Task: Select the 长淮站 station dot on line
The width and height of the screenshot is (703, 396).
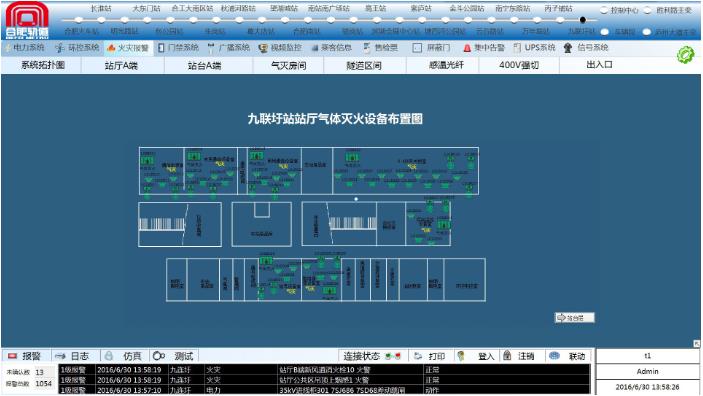Action: [101, 20]
